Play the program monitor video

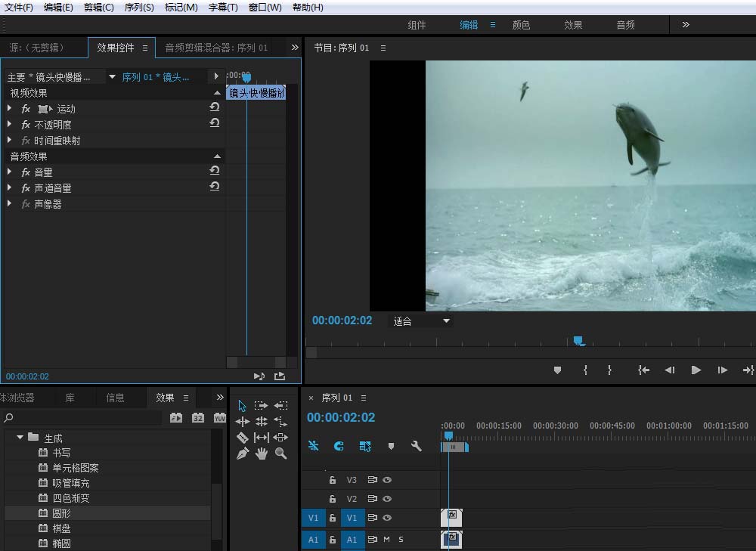pos(696,370)
